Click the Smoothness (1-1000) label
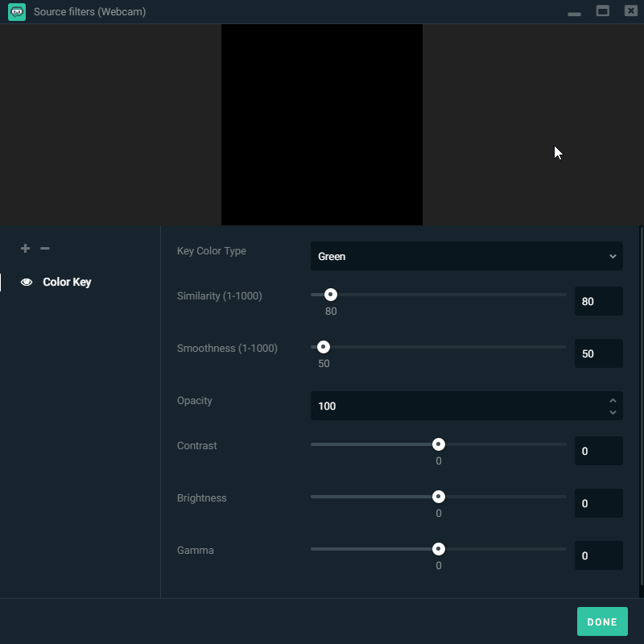This screenshot has height=644, width=644. click(x=227, y=349)
